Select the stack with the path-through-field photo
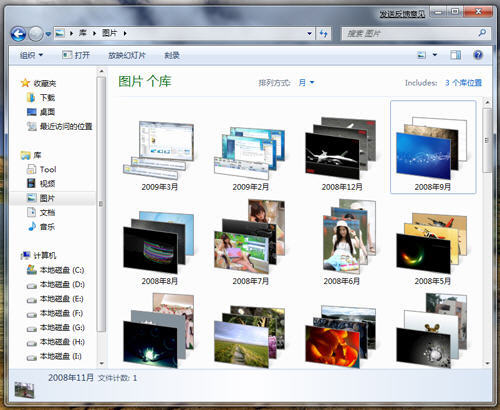The width and height of the screenshot is (500, 410). (x=250, y=337)
